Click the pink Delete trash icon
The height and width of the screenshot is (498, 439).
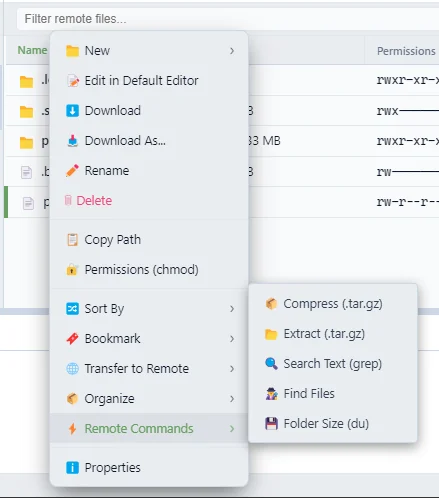pos(68,200)
